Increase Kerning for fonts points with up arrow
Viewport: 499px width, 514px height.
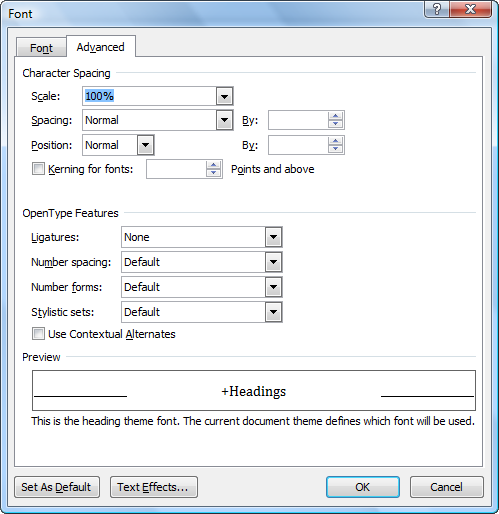(x=213, y=165)
